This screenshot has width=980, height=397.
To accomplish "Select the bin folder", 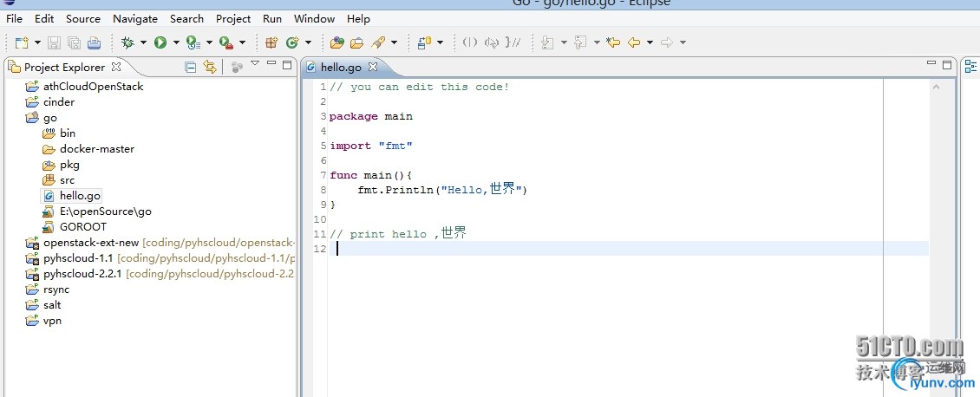I will [68, 133].
